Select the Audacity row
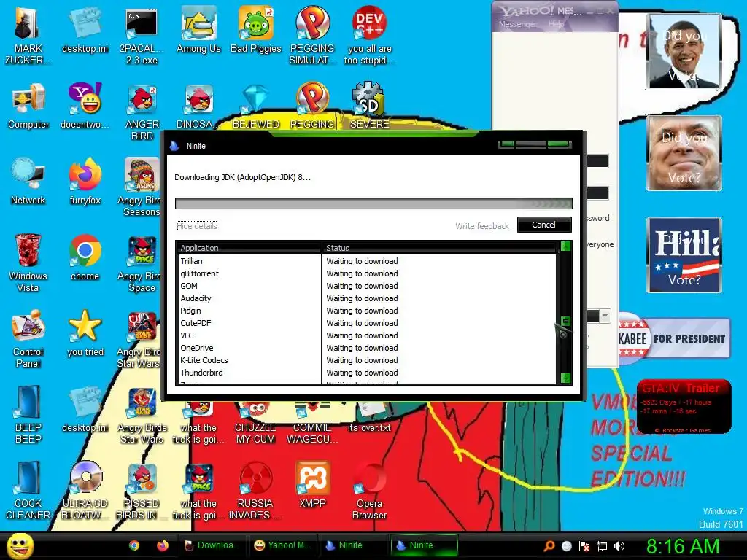747x560 pixels. pyautogui.click(x=366, y=298)
